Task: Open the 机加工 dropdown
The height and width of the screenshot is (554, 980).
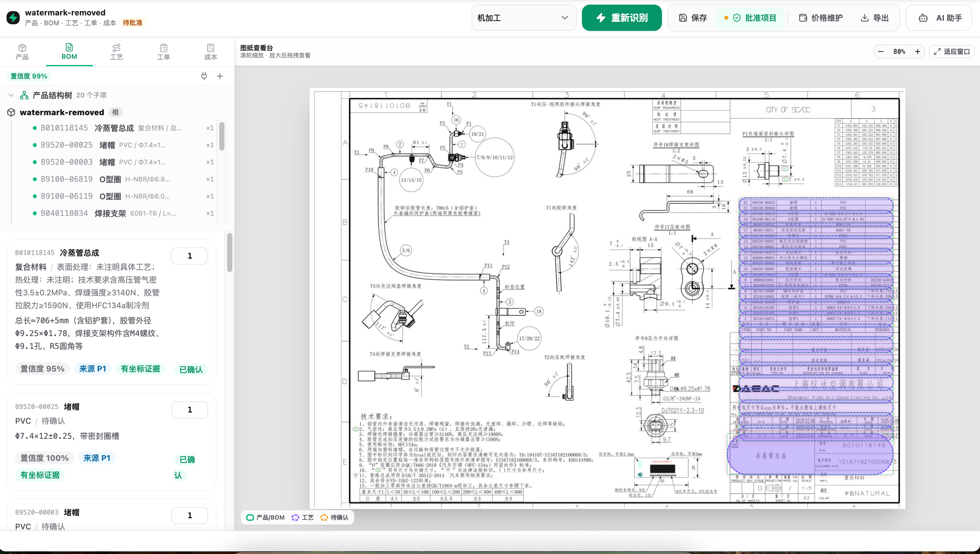Action: [x=523, y=18]
